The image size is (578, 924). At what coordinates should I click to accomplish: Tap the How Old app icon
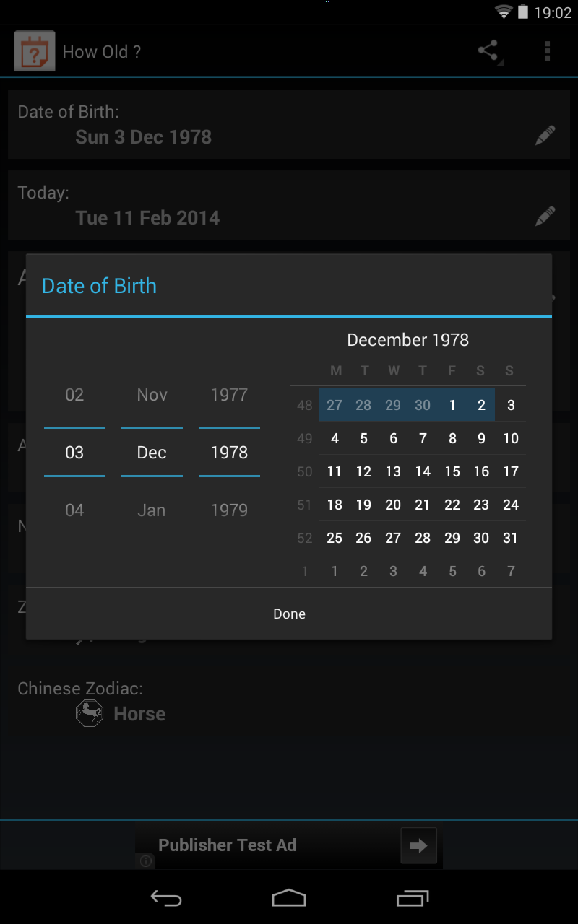pos(34,51)
